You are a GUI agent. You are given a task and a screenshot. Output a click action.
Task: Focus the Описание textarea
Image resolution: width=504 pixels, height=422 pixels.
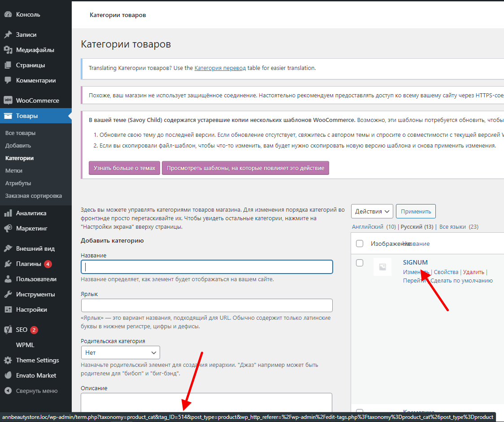(206, 402)
